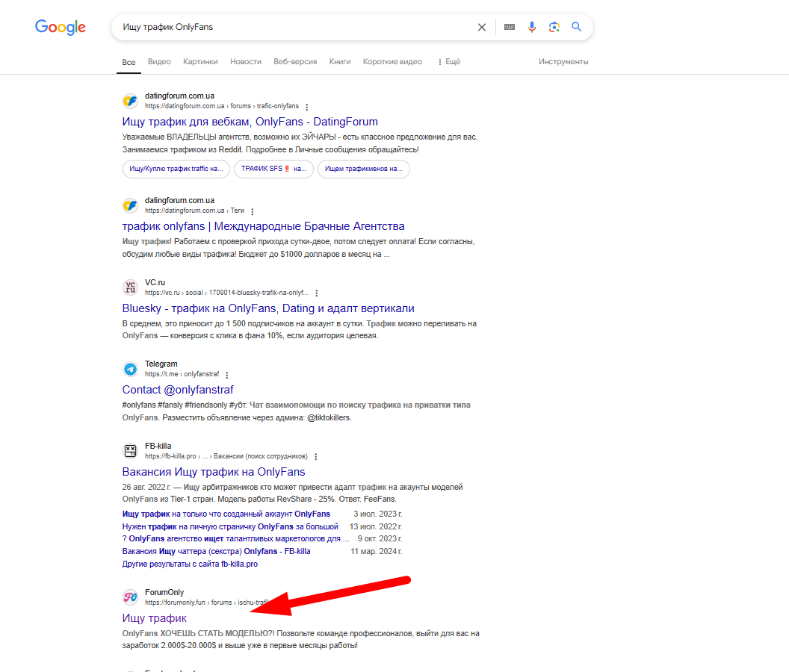Click 'ForumOnly' site name
This screenshot has width=789, height=672.
click(x=164, y=592)
